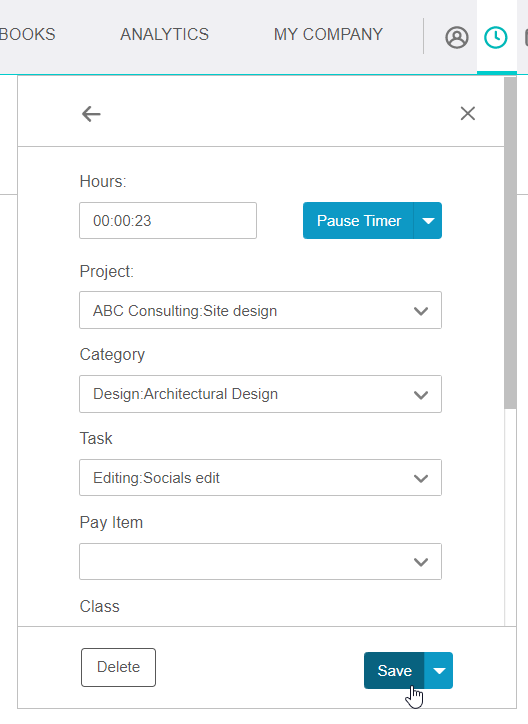Open the BOOKS menu
The image size is (528, 724).
point(28,34)
